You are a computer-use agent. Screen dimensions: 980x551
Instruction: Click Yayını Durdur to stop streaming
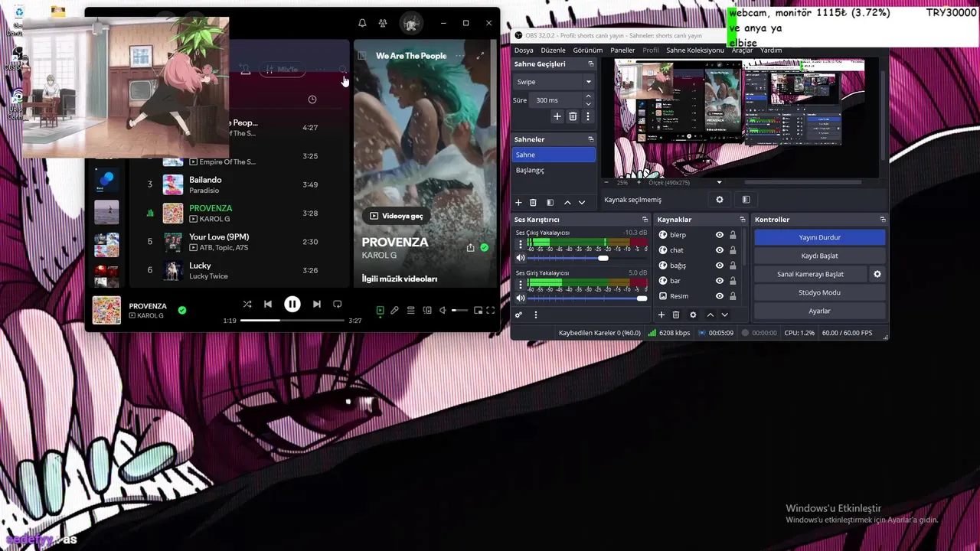coord(819,237)
